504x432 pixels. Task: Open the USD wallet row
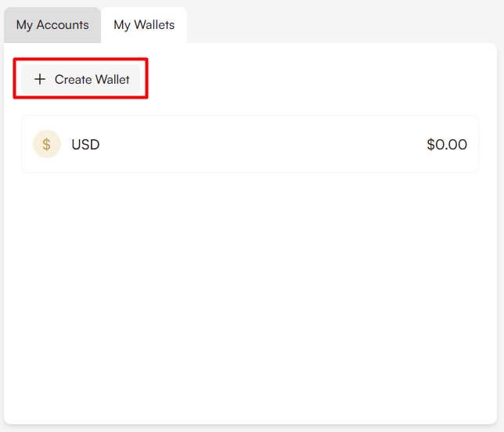coord(250,144)
